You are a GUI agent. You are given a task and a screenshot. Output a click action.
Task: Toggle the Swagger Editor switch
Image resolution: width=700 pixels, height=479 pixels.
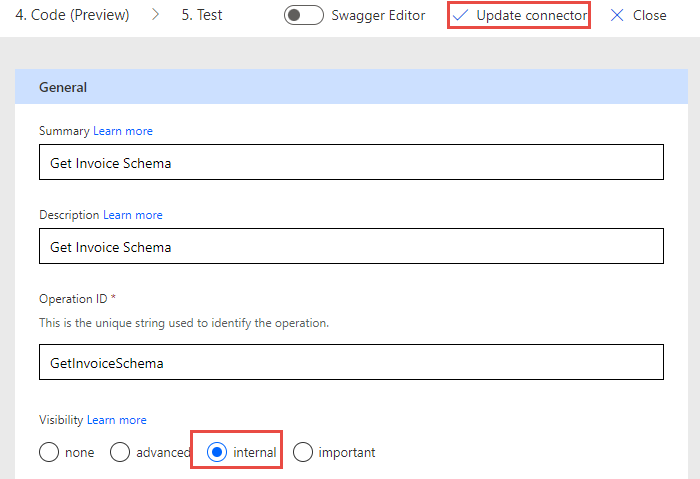coord(304,15)
